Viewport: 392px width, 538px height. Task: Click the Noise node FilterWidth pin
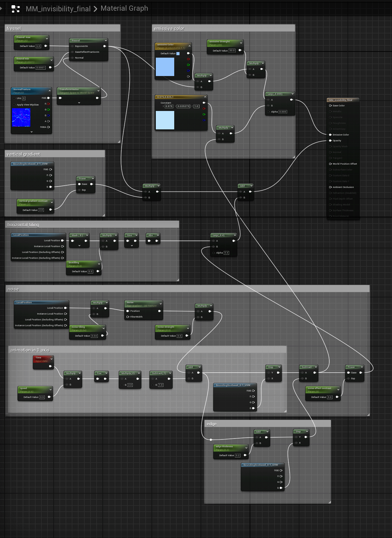click(128, 317)
